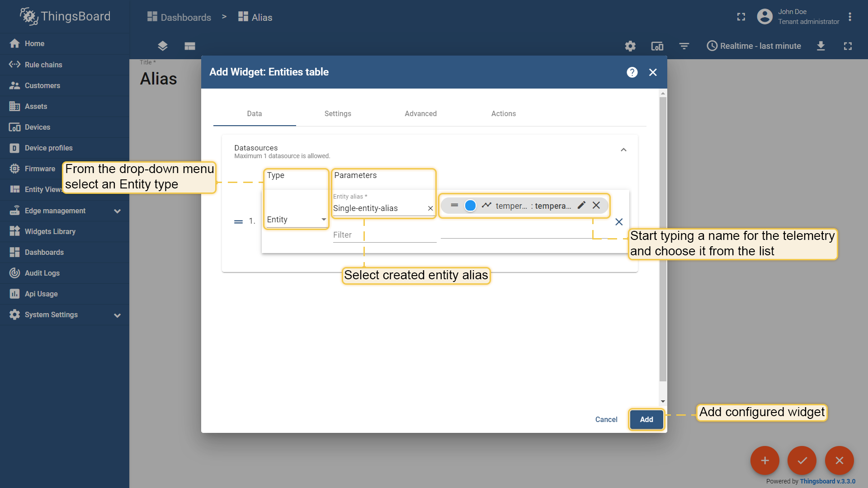Viewport: 868px width, 488px height.
Task: Switch to the Settings tab
Action: coord(338,114)
